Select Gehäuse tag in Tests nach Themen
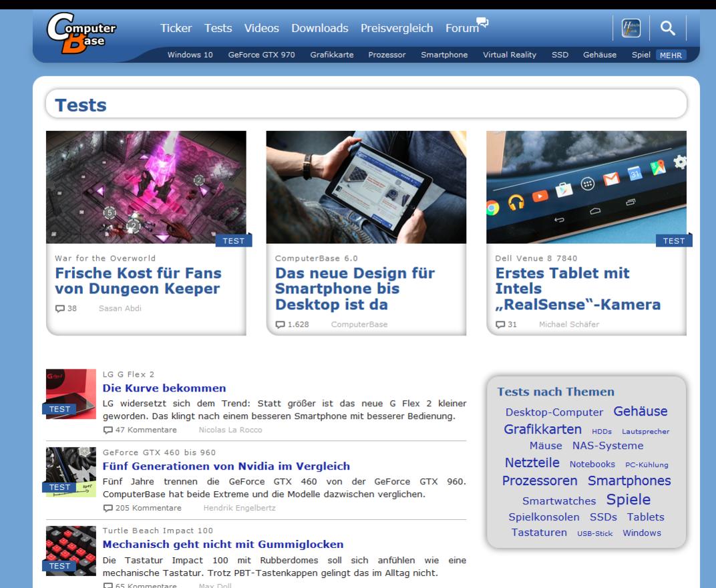The height and width of the screenshot is (588, 716). click(x=641, y=411)
